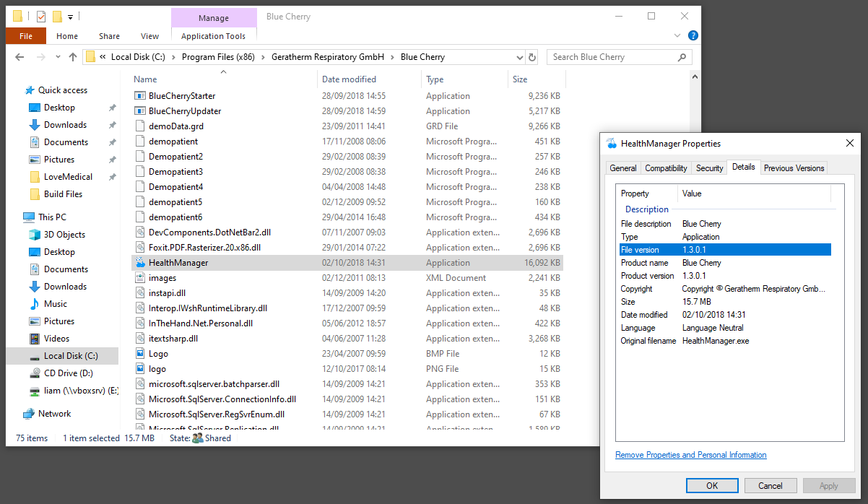Open the View ribbon tab

pos(150,36)
